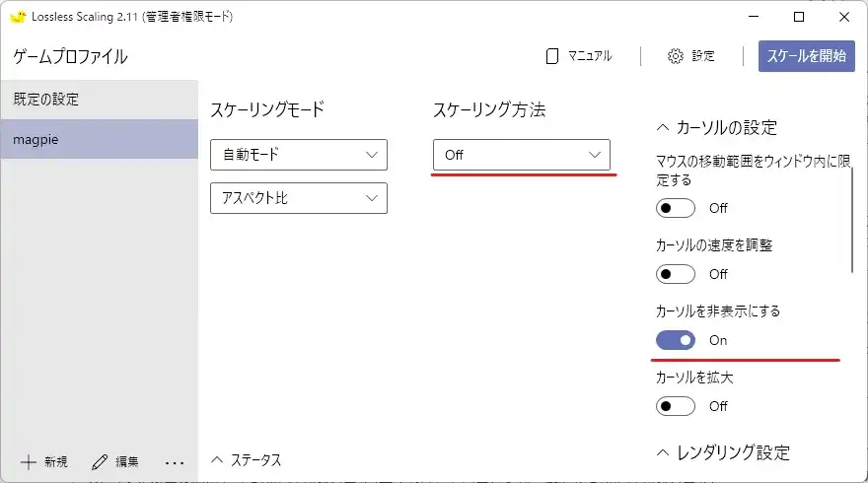Collapse the カーソルの設定 section
868x483 pixels.
pos(663,127)
